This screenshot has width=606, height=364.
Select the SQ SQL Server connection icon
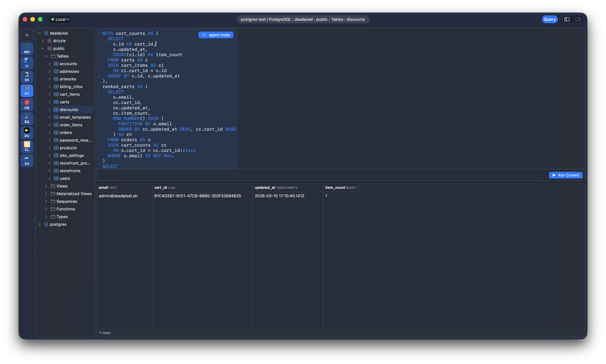(x=27, y=119)
